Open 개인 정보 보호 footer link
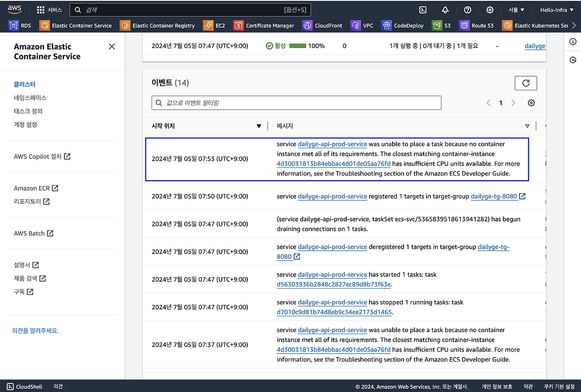The width and height of the screenshot is (581, 392). pos(497,387)
